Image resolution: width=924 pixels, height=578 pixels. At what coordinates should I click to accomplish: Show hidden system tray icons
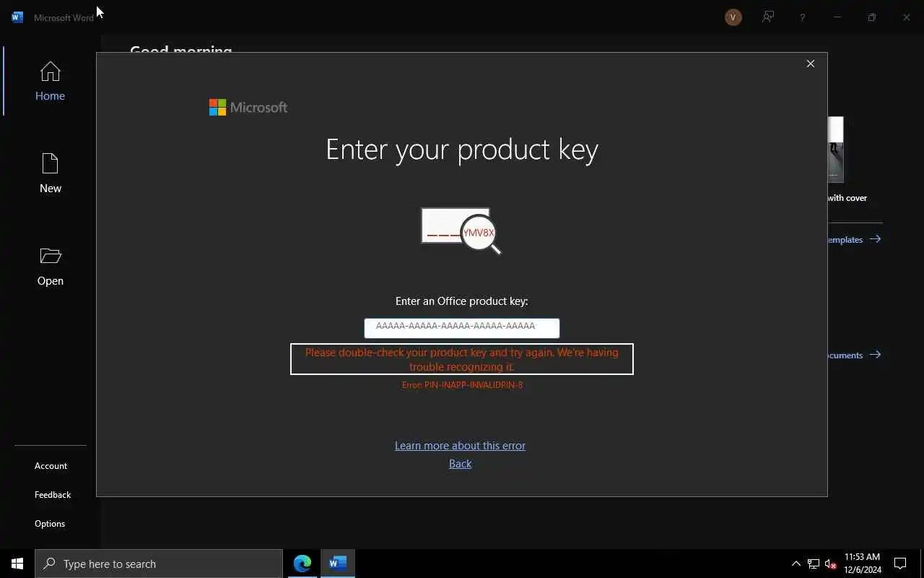click(796, 564)
